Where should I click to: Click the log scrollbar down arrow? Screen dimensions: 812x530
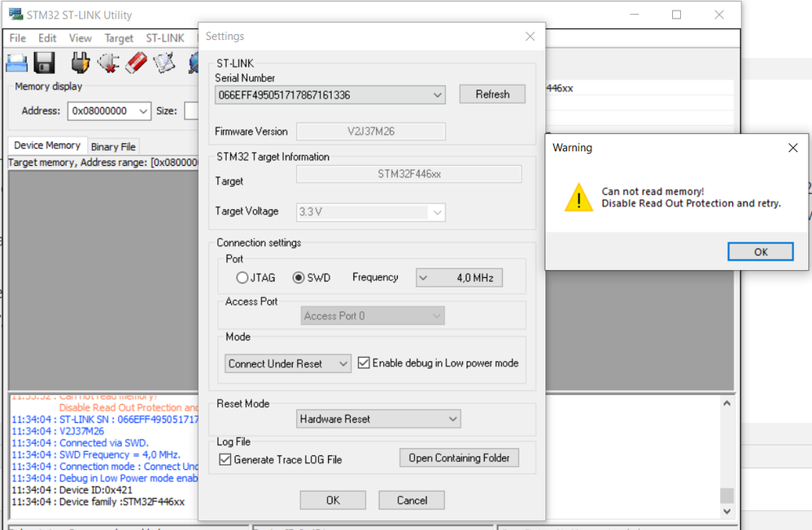(x=727, y=511)
